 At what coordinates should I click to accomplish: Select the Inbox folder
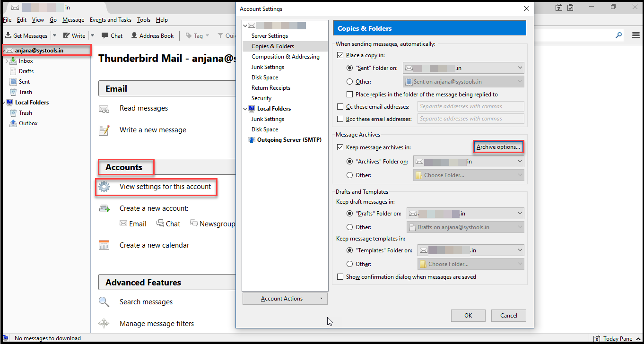(x=26, y=61)
